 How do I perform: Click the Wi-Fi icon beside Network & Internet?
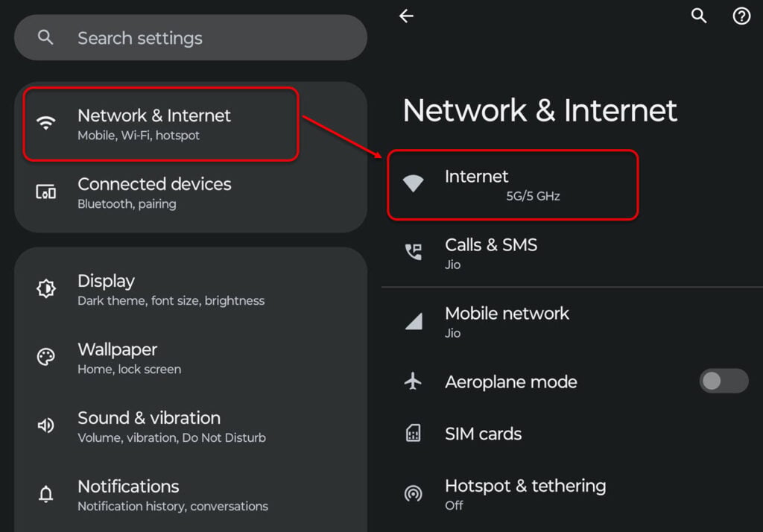pyautogui.click(x=46, y=124)
